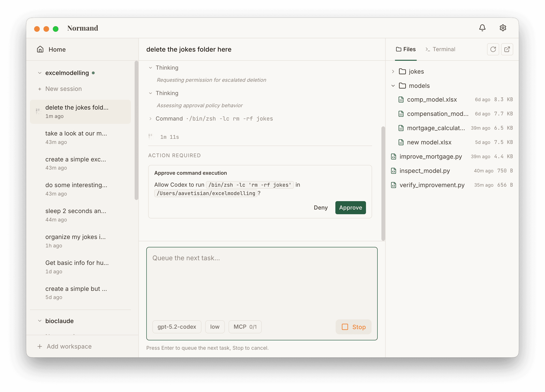This screenshot has width=545, height=392.
Task: Deny the rm -rf jokes command
Action: (321, 207)
